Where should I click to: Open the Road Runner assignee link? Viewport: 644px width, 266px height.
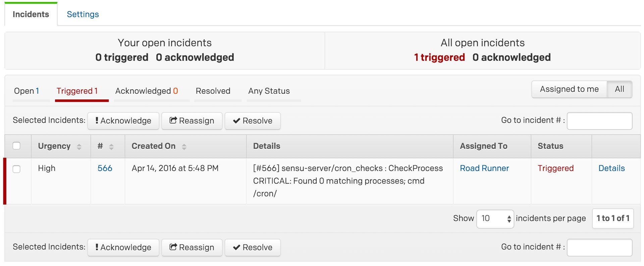tap(484, 168)
